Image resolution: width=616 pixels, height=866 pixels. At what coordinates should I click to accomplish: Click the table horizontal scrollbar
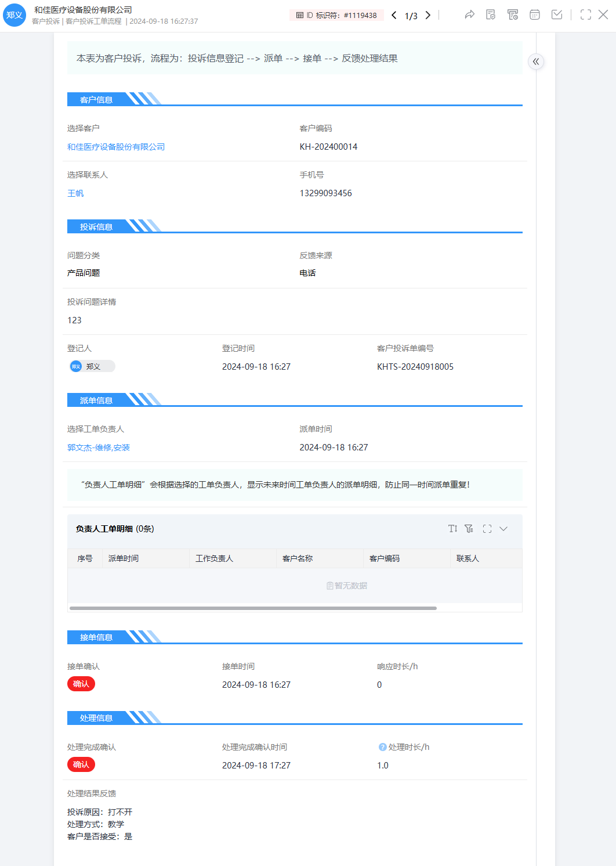(253, 608)
